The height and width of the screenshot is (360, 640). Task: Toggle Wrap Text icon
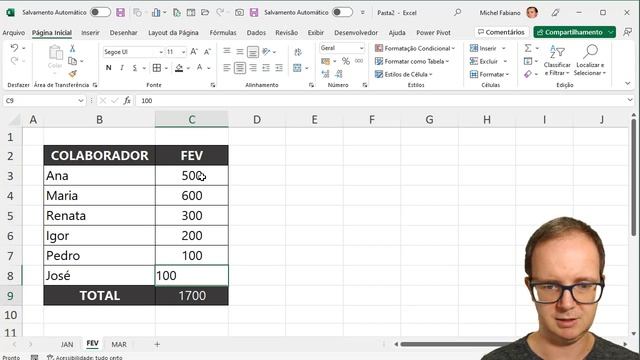[298, 52]
